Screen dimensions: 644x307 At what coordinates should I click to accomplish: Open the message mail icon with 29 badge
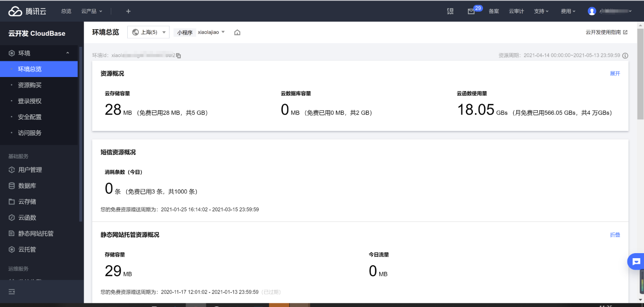(x=471, y=11)
